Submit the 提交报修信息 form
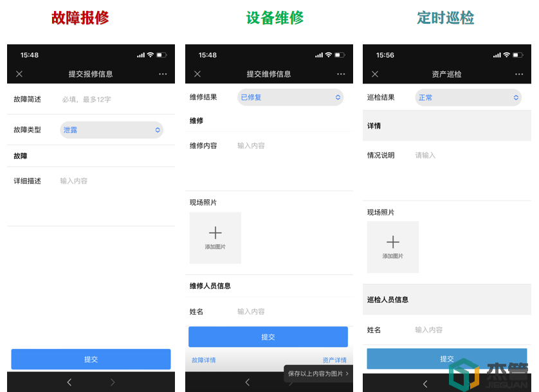The height and width of the screenshot is (392, 539). (91, 359)
